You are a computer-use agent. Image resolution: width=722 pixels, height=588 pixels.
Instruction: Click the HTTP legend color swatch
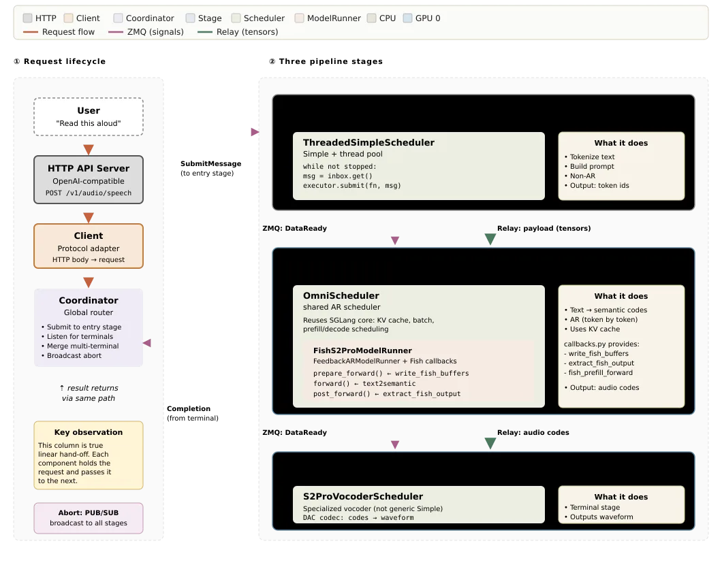point(28,18)
